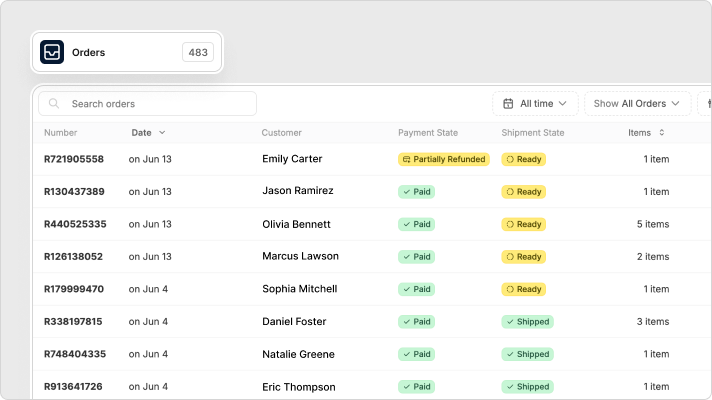The image size is (712, 400).
Task: Click the Items column sort arrows icon
Action: (662, 133)
